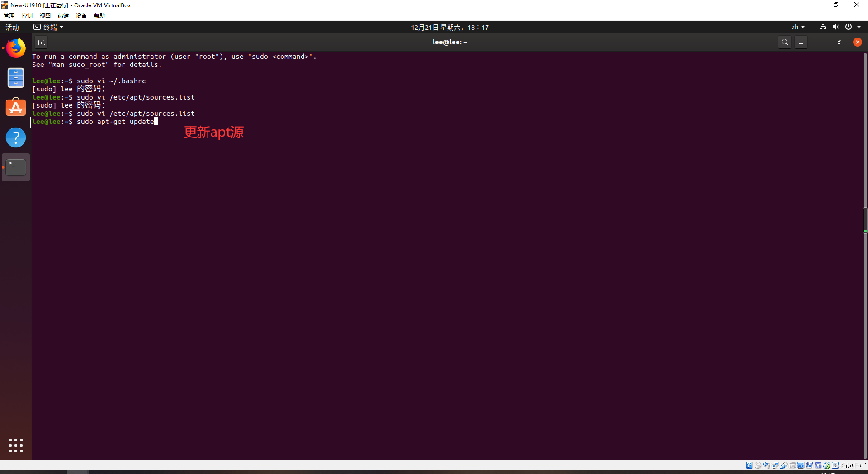The image size is (868, 474).
Task: Click the terminal vertical scrollbar
Action: coord(865,256)
